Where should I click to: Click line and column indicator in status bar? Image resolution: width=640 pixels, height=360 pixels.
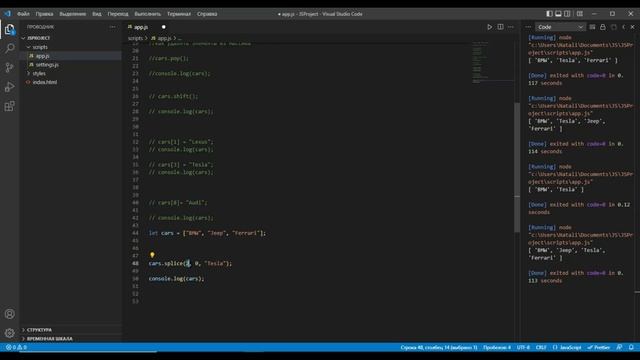(439, 347)
